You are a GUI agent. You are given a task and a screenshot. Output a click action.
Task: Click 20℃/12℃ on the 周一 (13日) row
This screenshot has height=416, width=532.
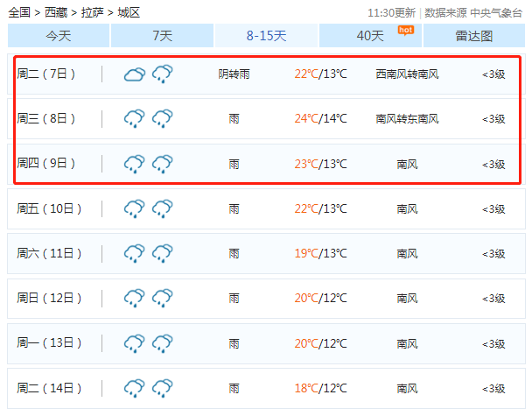coord(320,343)
